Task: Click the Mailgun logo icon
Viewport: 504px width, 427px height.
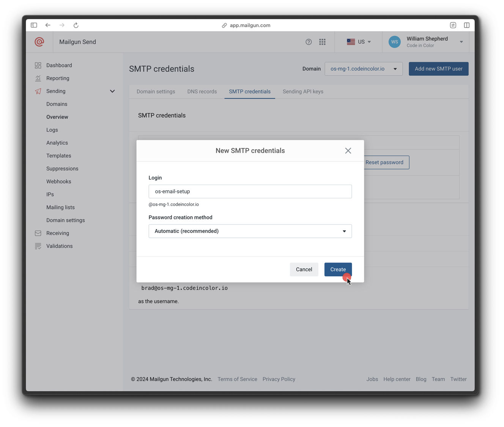Action: pos(39,42)
